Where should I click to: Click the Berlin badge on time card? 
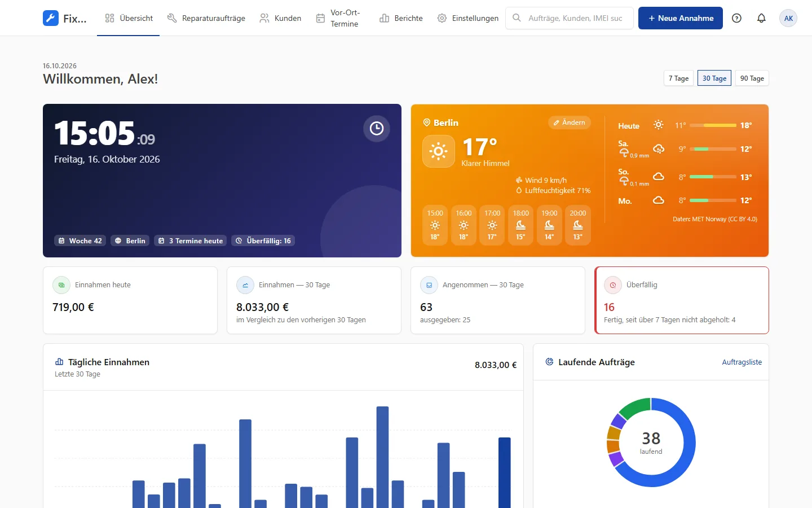coord(130,241)
